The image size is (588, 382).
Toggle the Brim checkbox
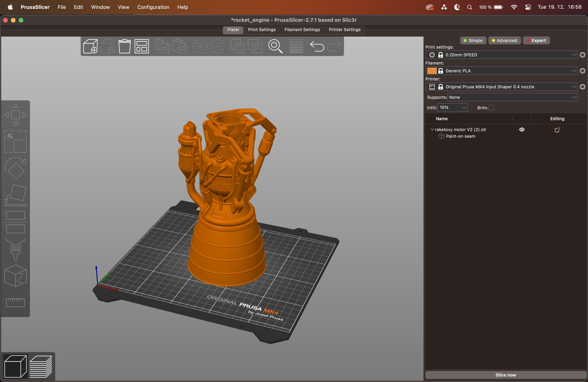(x=491, y=108)
